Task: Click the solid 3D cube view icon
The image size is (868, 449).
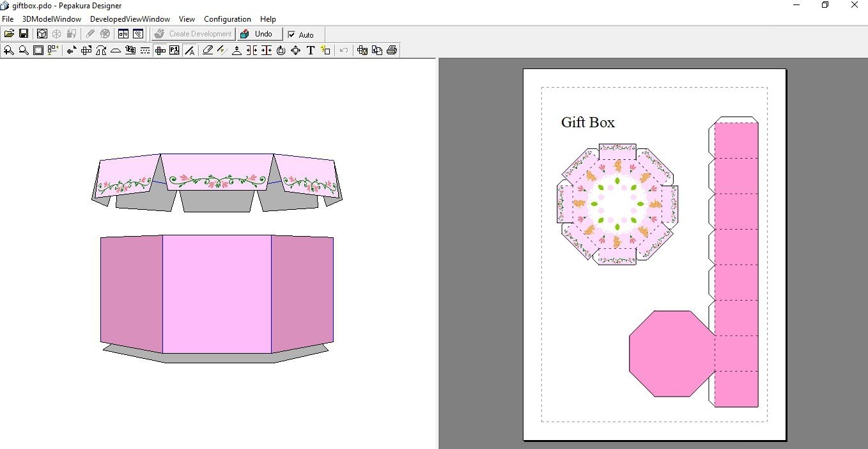Action: [42, 33]
